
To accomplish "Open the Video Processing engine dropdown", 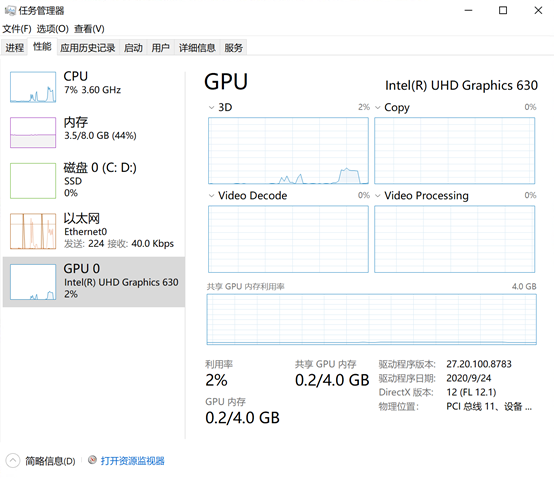I will point(378,196).
